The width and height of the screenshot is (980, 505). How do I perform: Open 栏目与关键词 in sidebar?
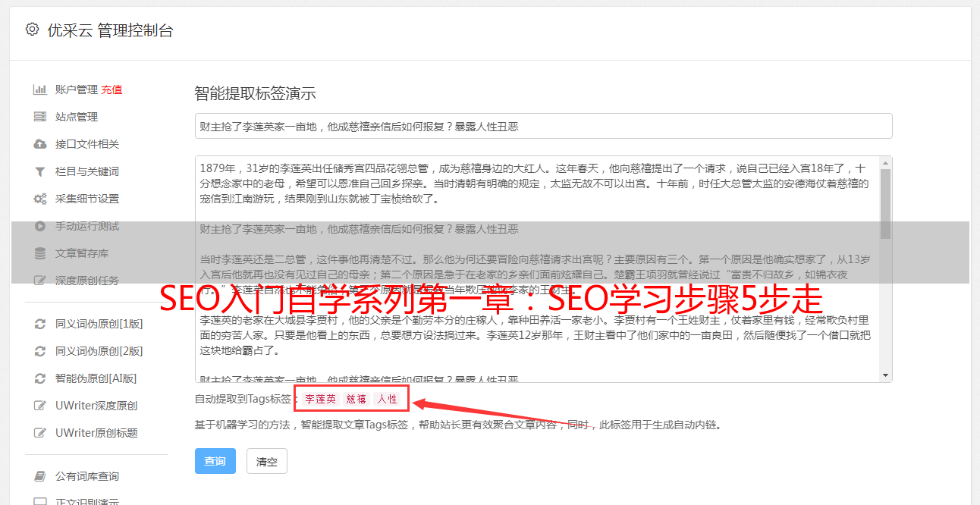pos(87,171)
